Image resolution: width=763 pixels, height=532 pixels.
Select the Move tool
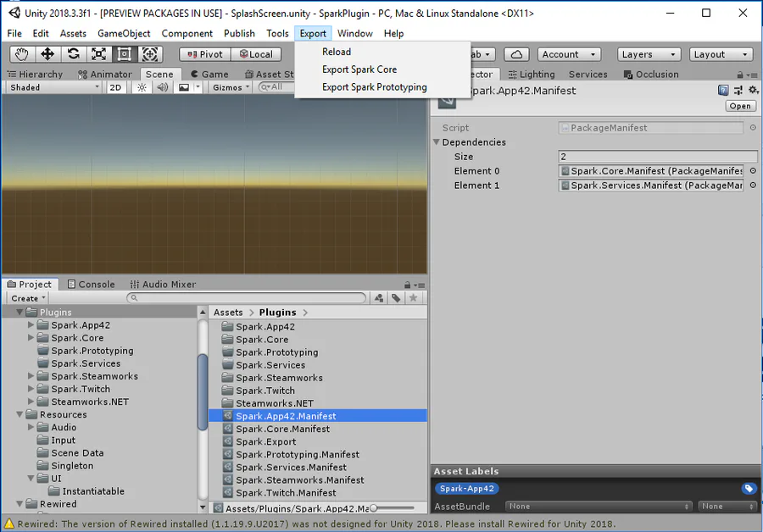[x=47, y=54]
